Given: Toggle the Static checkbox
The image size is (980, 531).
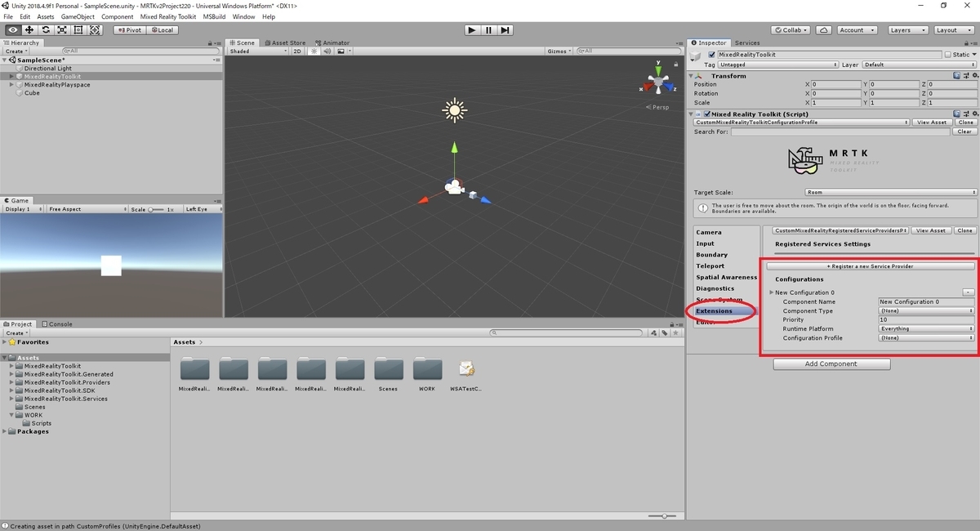Looking at the screenshot, I should pyautogui.click(x=947, y=55).
